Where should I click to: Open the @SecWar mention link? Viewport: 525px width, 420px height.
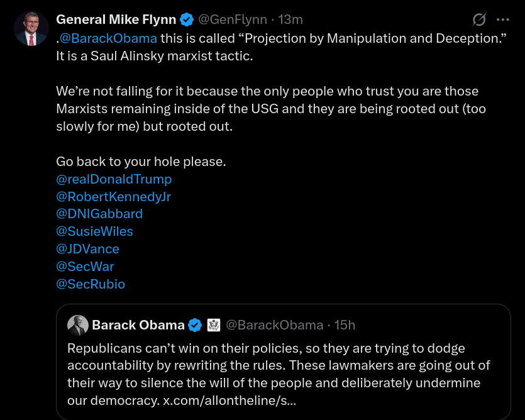click(85, 267)
